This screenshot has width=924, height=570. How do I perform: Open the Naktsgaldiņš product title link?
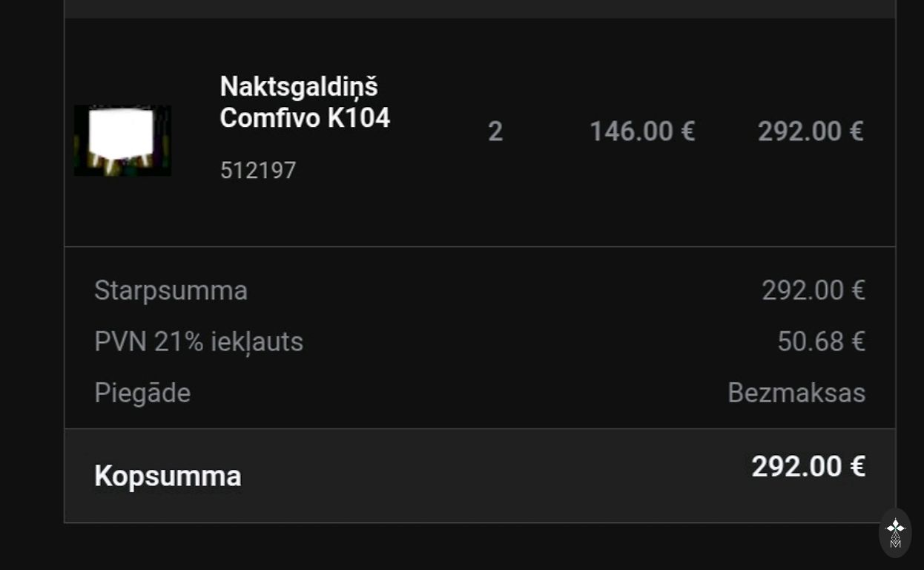coord(299,87)
